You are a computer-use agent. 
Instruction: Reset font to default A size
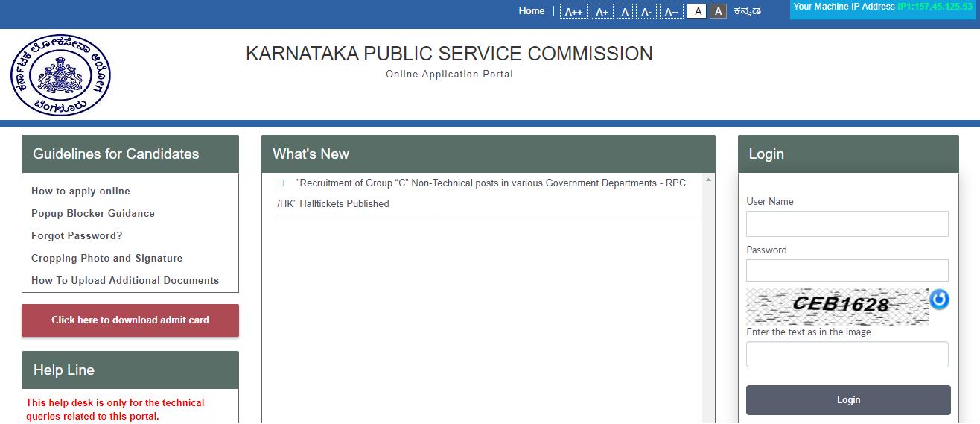pyautogui.click(x=626, y=12)
